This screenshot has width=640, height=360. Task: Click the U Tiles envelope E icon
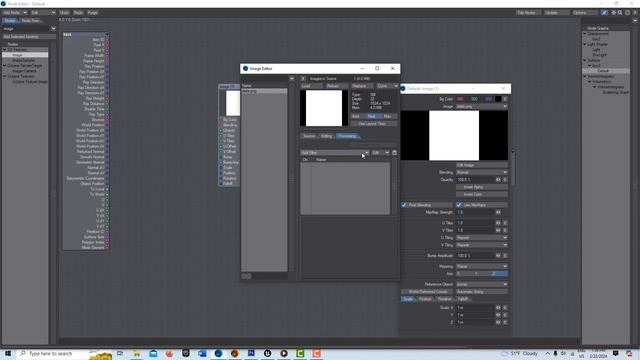(505, 223)
